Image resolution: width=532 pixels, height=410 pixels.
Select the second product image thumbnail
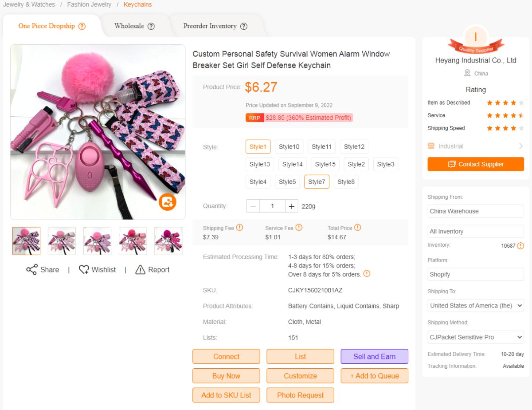[x=62, y=240]
